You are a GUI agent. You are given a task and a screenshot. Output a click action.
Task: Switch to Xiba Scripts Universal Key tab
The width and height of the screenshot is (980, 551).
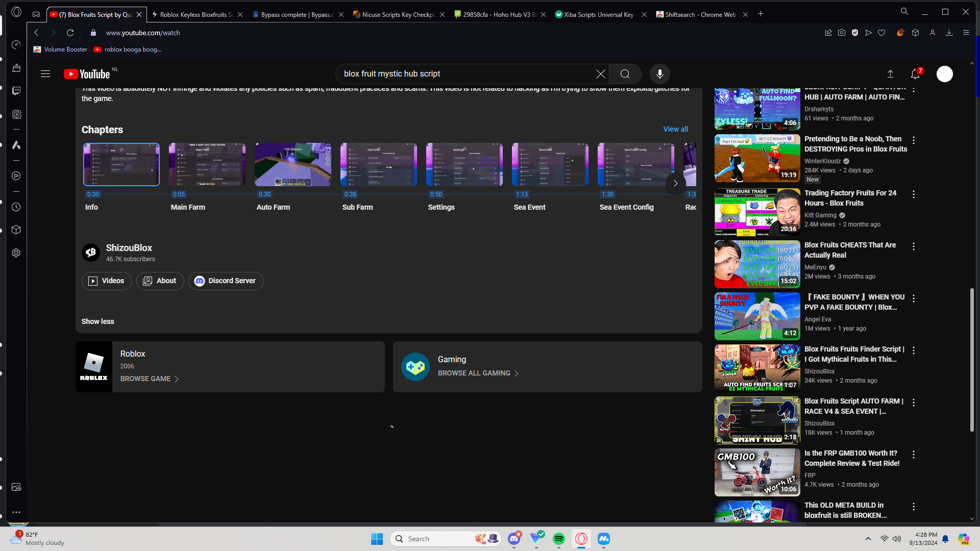tap(601, 14)
